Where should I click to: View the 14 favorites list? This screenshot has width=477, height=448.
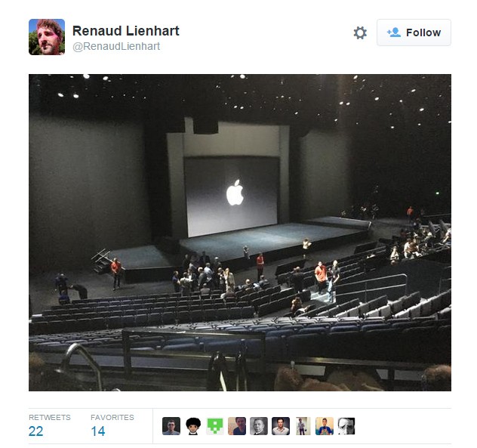click(x=98, y=431)
